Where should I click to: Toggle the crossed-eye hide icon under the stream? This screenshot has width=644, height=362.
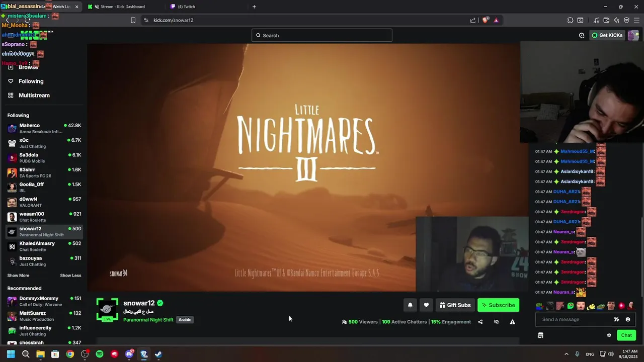[x=496, y=322]
